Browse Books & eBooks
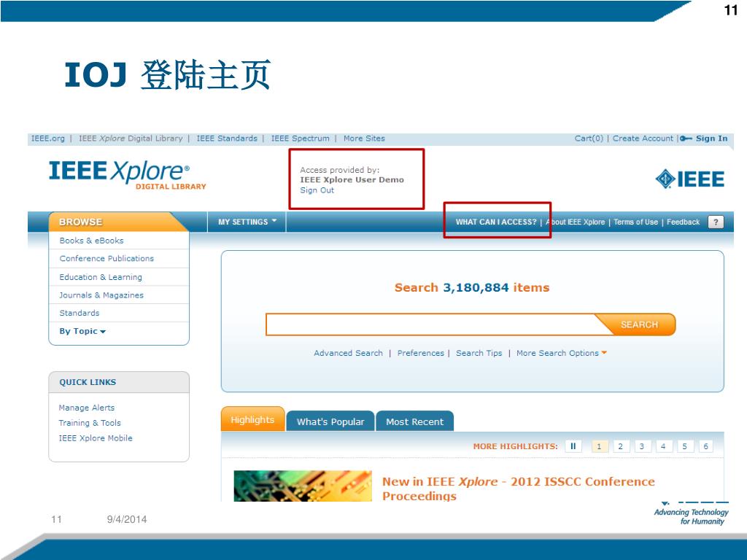 coord(91,241)
